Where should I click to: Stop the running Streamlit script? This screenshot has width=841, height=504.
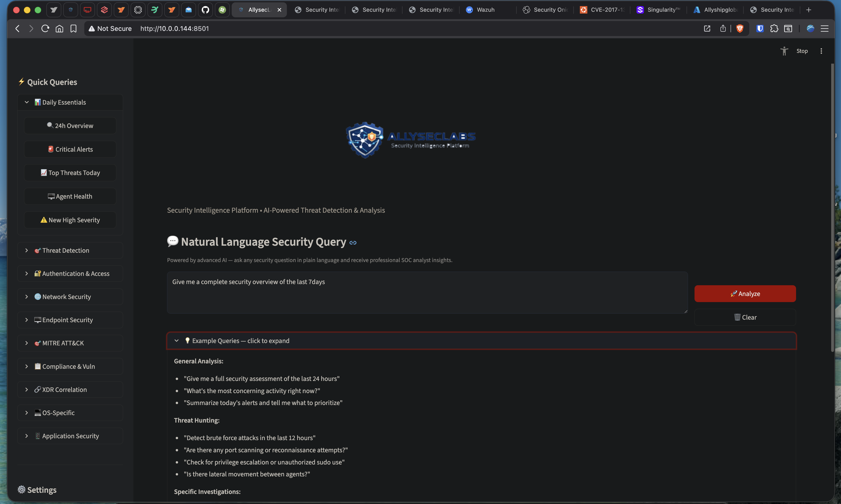802,51
